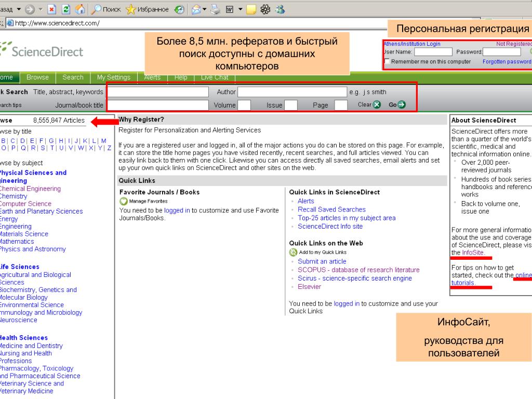Click Add to my Quick Links icon
Image resolution: width=532 pixels, height=399 pixels.
293,252
